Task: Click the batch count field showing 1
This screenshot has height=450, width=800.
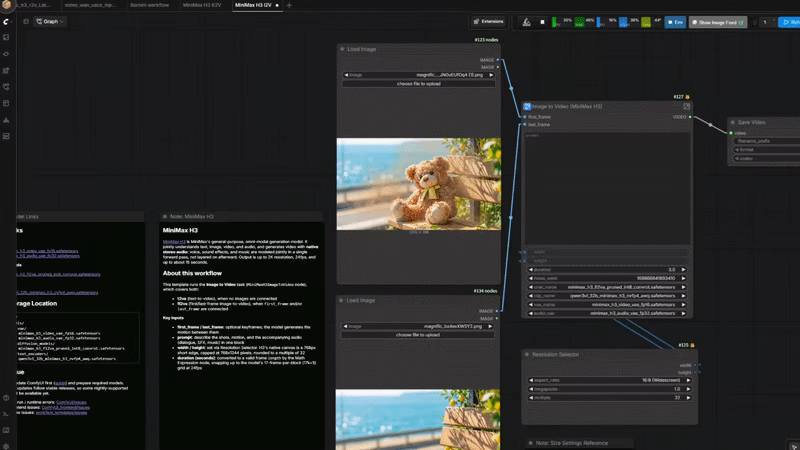Action: (767, 22)
